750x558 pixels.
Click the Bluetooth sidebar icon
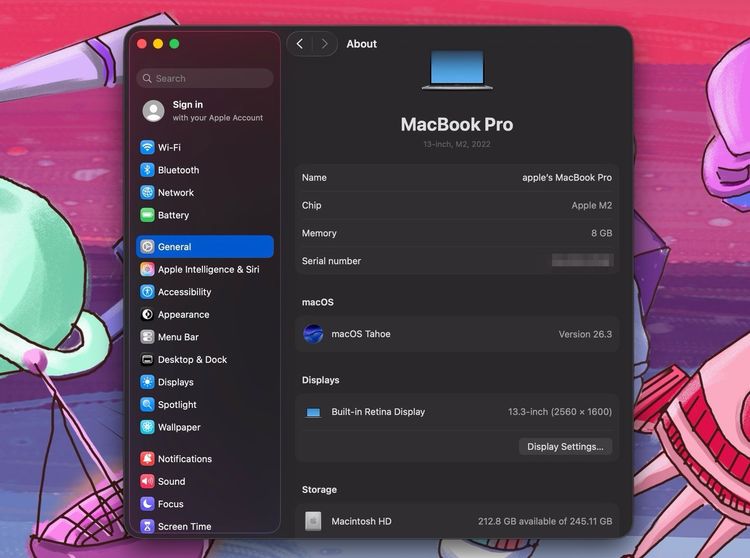[147, 170]
